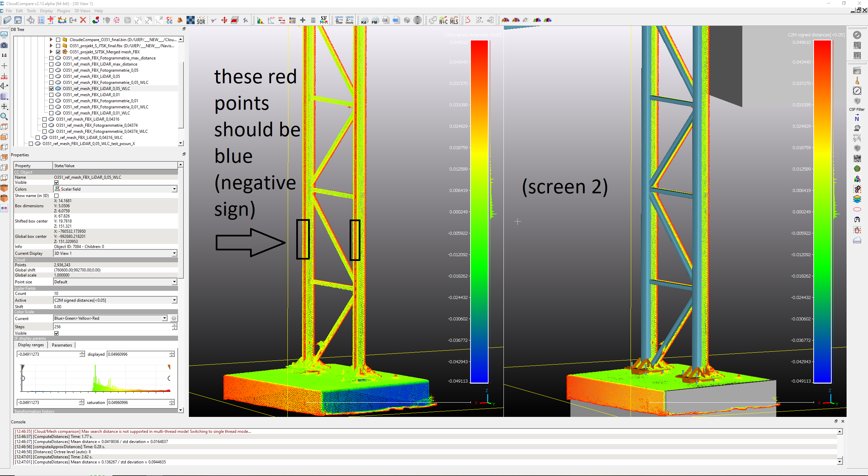Click the histogram icon in toolbar

(x=260, y=20)
